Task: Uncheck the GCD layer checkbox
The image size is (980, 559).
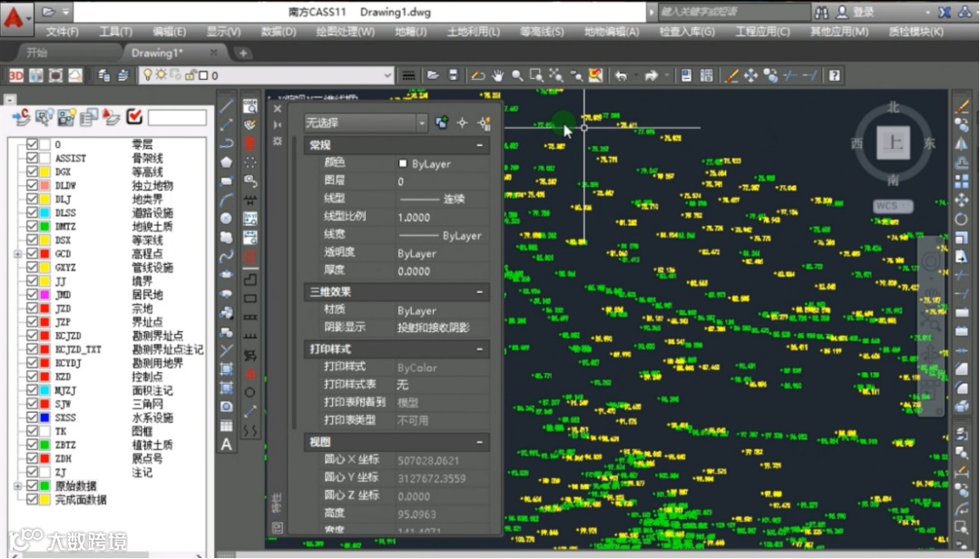Action: [x=32, y=253]
